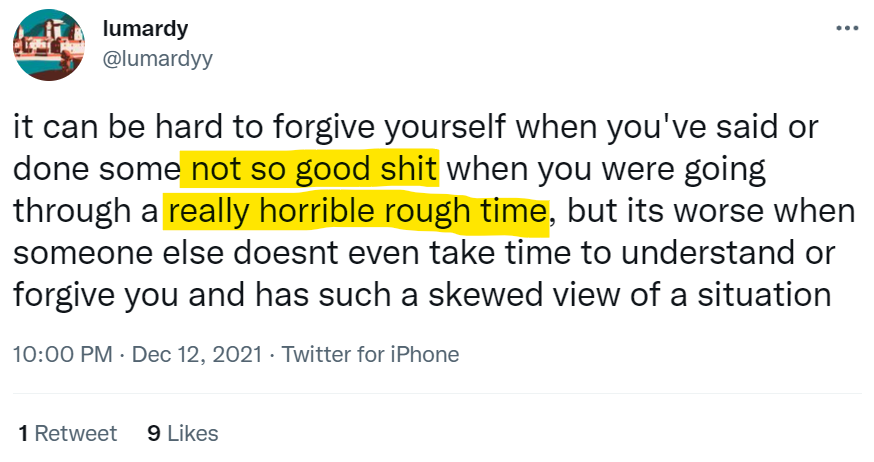Click the likes count number "9"
Viewport: 874px width, 462px height.
click(x=153, y=433)
